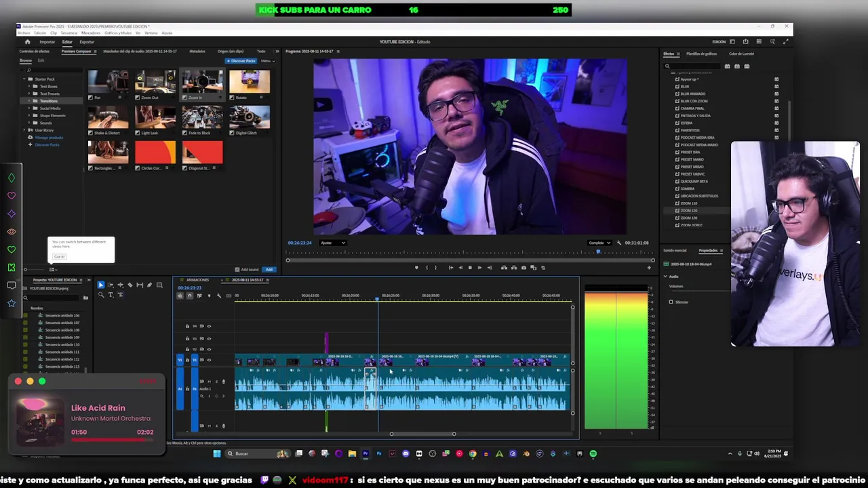Dismiss the tooltip with Got it!

click(60, 257)
